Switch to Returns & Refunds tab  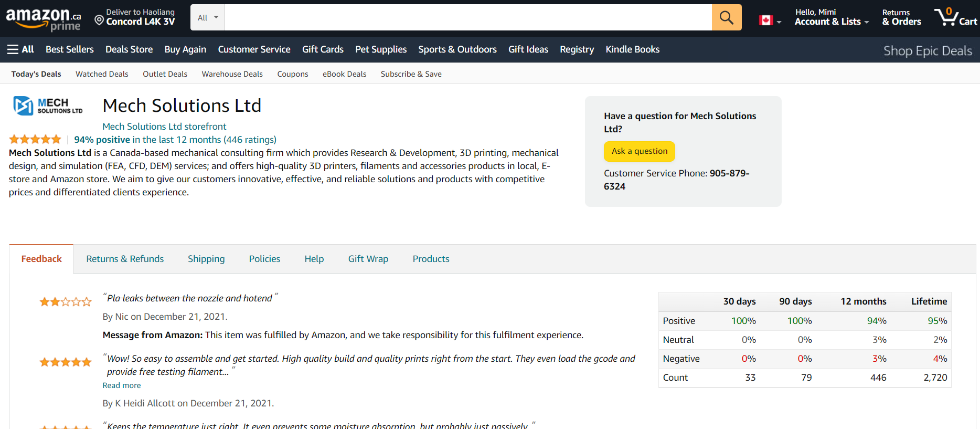click(x=125, y=259)
